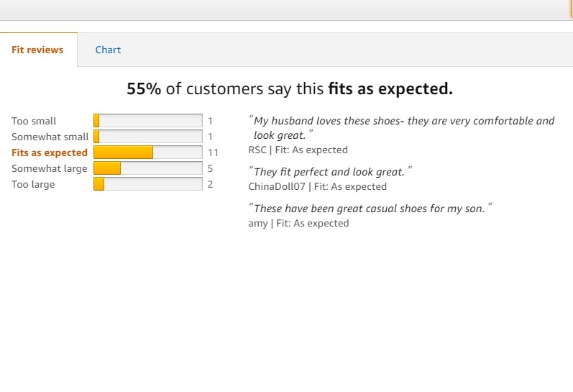Image resolution: width=573 pixels, height=392 pixels.
Task: Click the count 2 beside Too large
Action: pos(210,184)
